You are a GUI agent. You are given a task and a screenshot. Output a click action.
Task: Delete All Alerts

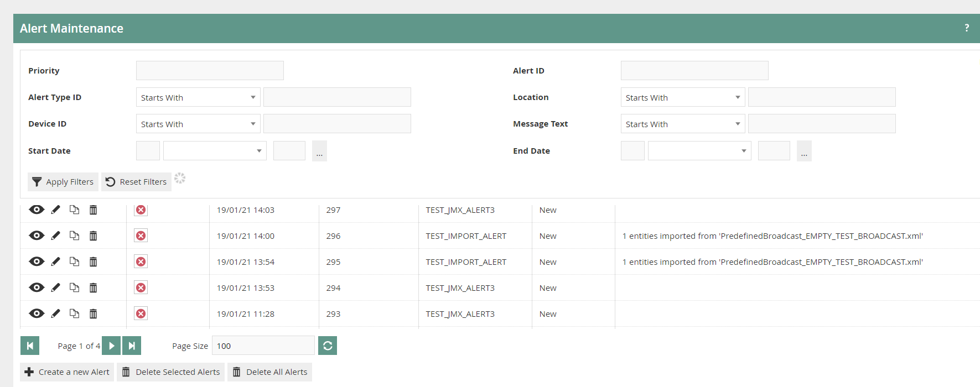point(269,372)
